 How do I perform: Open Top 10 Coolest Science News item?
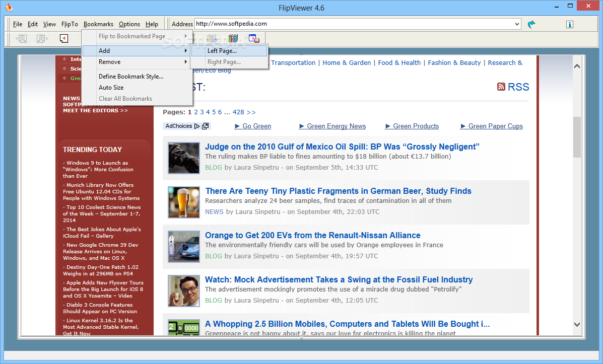tap(102, 213)
